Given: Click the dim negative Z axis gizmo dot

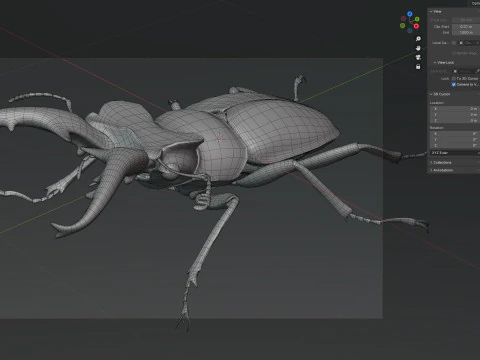Looking at the screenshot, I should [410, 30].
